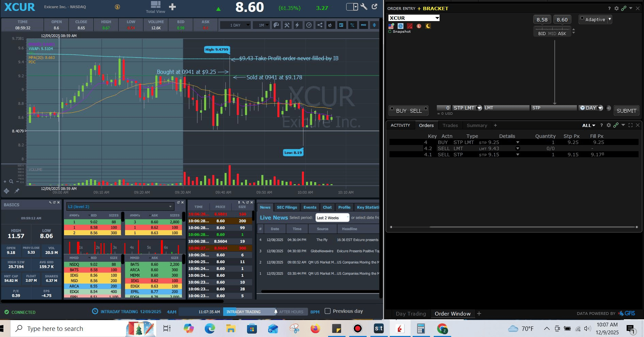Click the blue up-down arrows icon in chart toolbar
Screen dimensions: 644x337
pos(374,25)
